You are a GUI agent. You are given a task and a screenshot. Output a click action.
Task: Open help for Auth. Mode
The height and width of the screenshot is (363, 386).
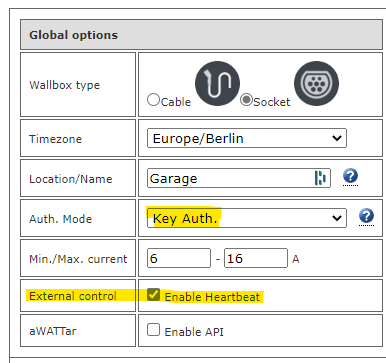pyautogui.click(x=366, y=216)
